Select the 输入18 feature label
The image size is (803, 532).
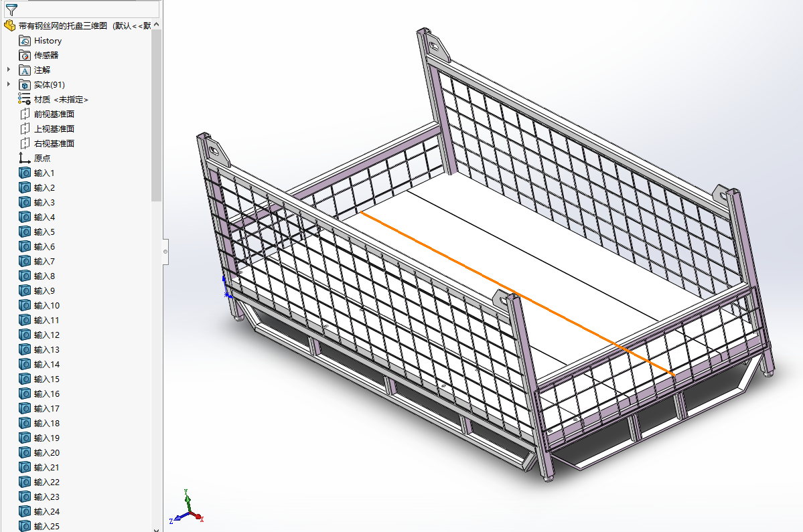coord(47,423)
